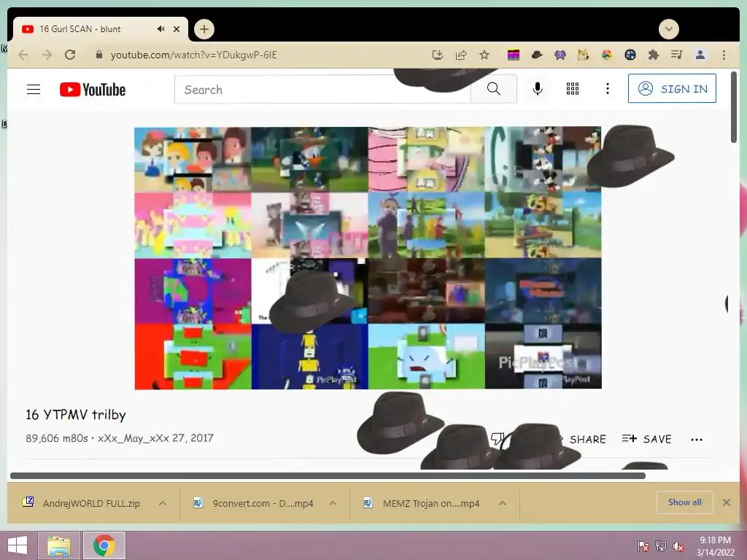
Task: Click the dark globe extension icon
Action: tap(630, 55)
